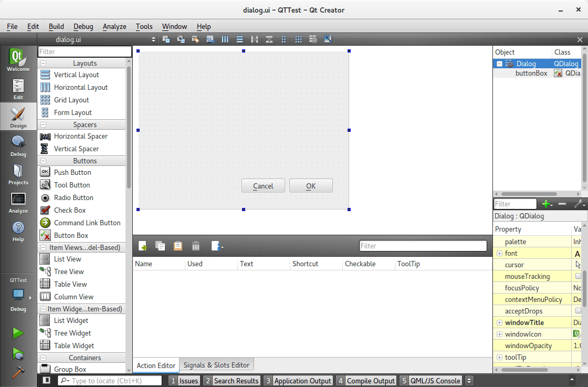
Task: Open output pane selector arrows
Action: pyautogui.click(x=469, y=381)
